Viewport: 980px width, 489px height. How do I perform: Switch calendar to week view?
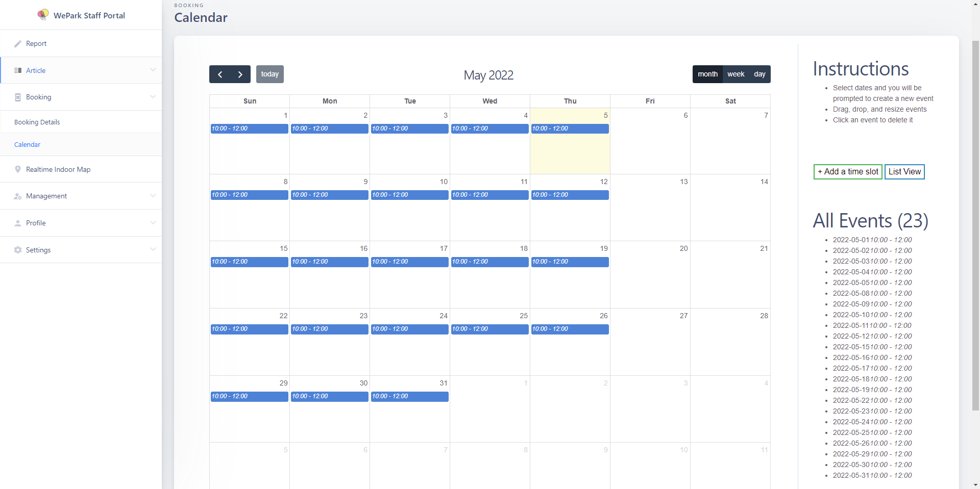[736, 74]
